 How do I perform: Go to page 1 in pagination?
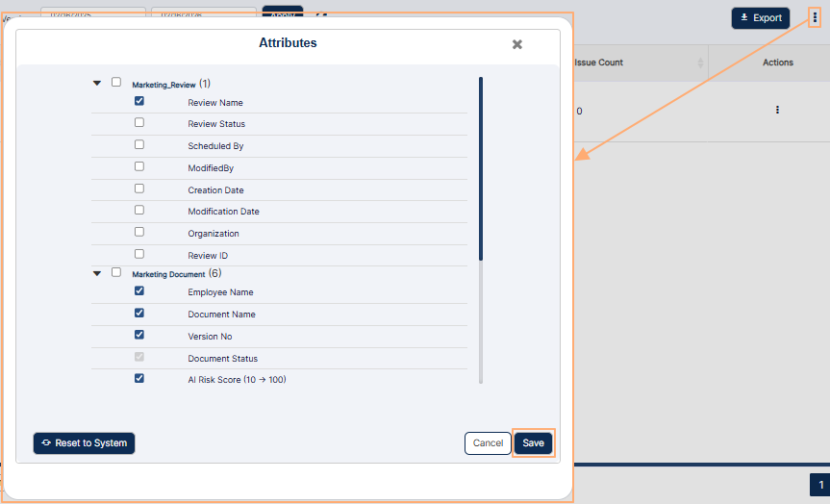click(x=820, y=485)
